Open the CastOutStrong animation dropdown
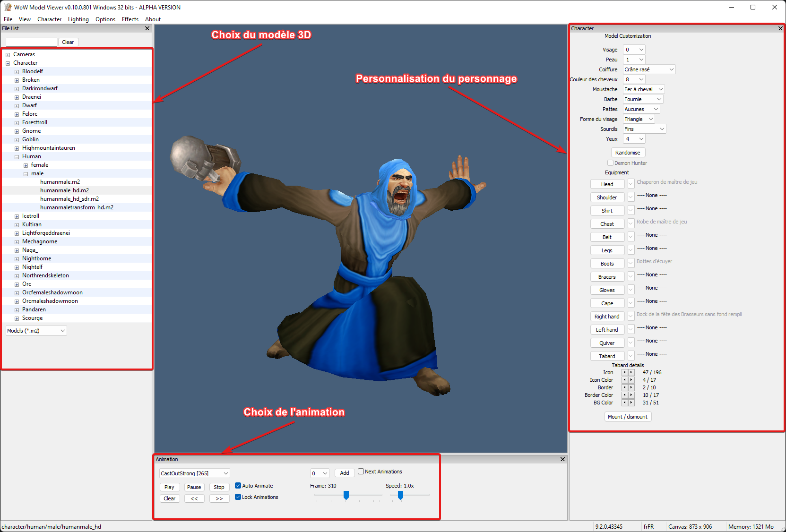Screen dimensions: 786x532 (194, 473)
